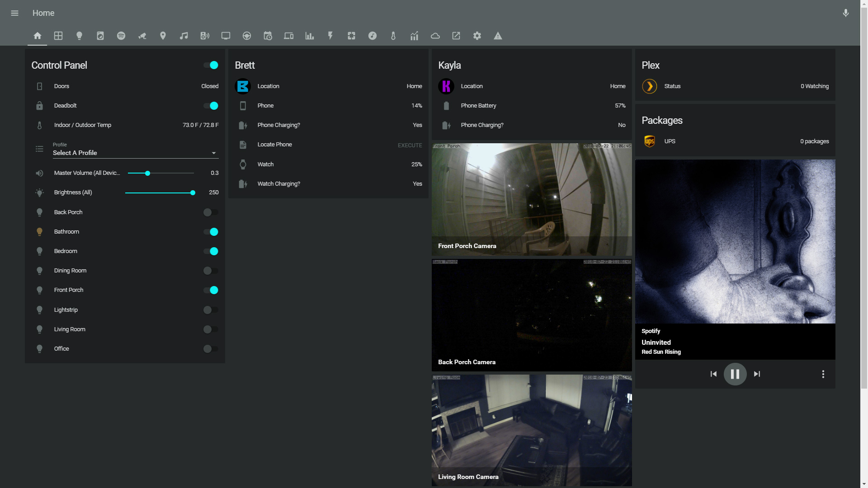Click the warning triangle icon in toolbar
The width and height of the screenshot is (868, 488).
click(497, 36)
